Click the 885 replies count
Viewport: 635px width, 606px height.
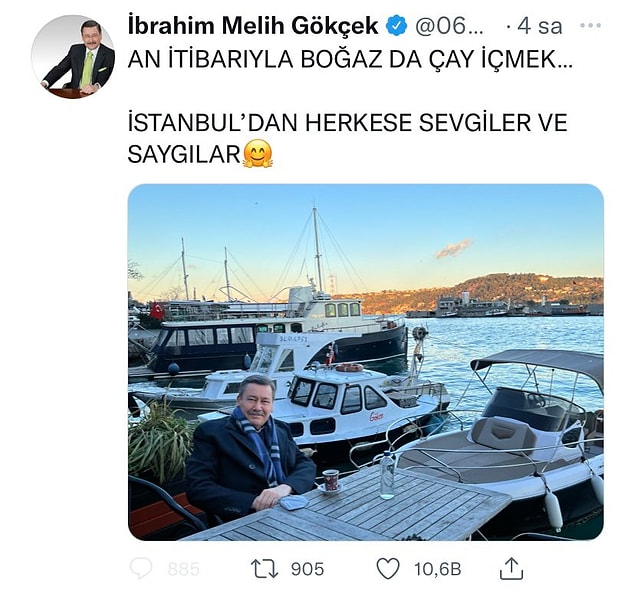point(183,569)
